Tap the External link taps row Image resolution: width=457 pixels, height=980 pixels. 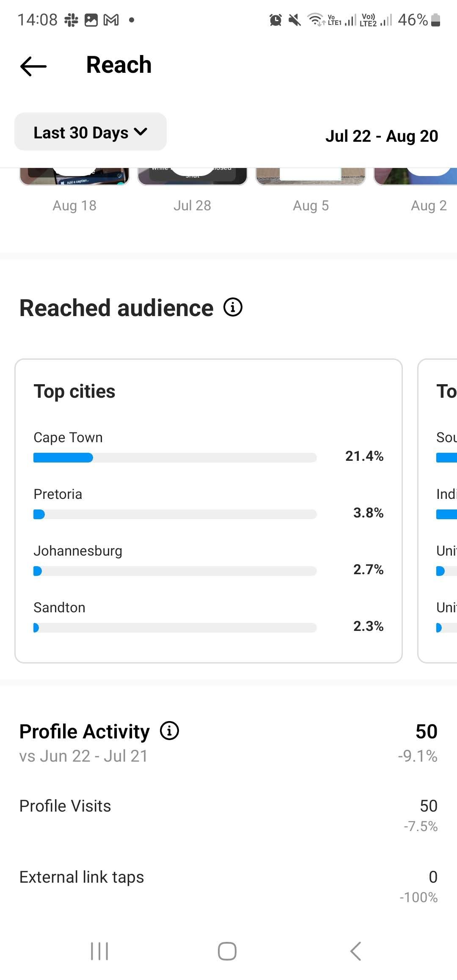(x=81, y=876)
